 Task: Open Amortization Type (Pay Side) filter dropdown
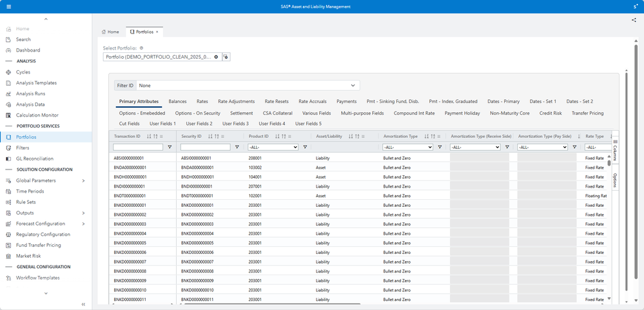(542, 147)
